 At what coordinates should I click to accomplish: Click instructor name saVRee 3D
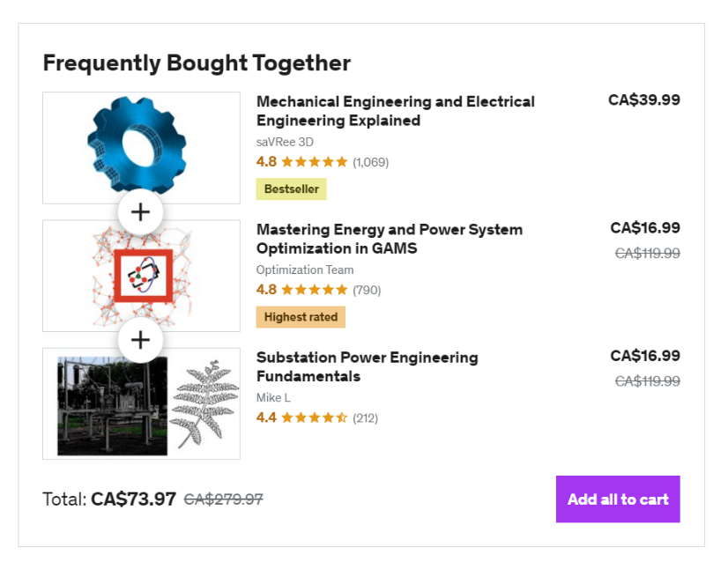click(285, 142)
